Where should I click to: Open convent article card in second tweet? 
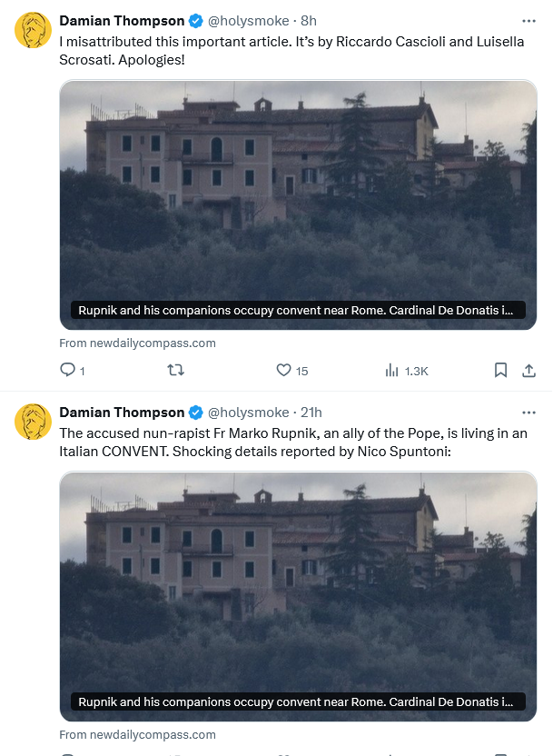[x=298, y=596]
